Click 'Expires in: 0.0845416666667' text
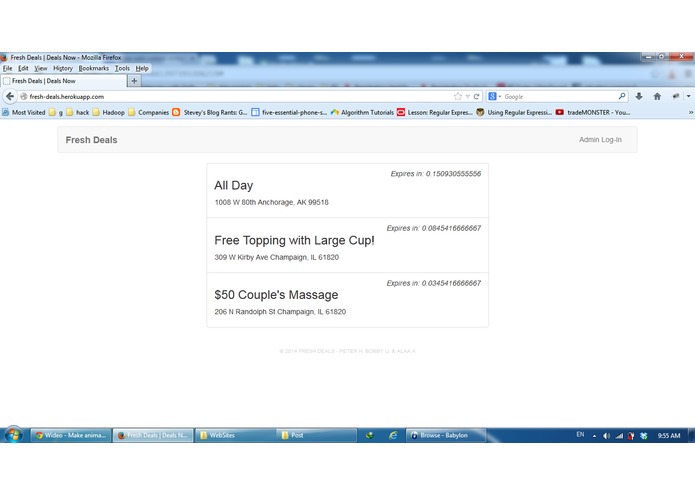Viewport: 695px width, 494px height. 433,228
